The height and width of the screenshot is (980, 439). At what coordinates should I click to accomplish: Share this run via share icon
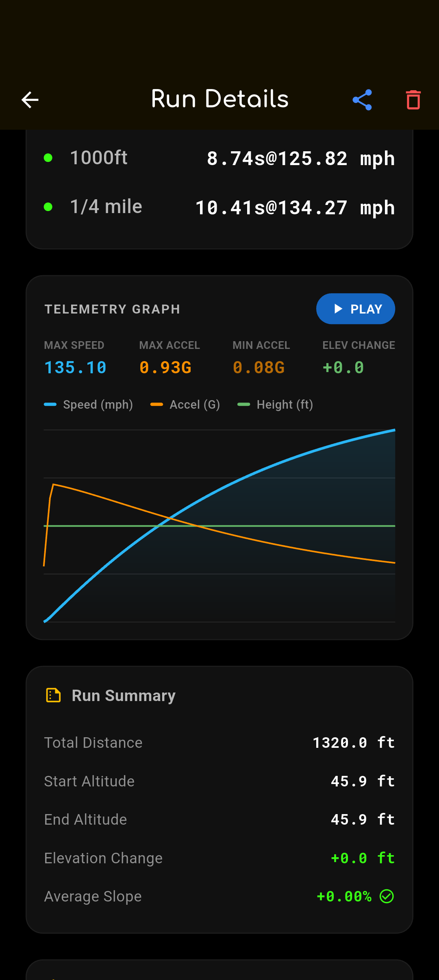tap(362, 100)
